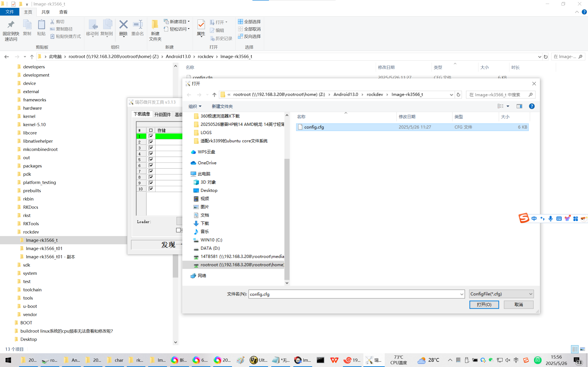Image resolution: width=588 pixels, height=367 pixels.
Task: Click the Properties (属性) ribbon icon
Action: point(201,25)
